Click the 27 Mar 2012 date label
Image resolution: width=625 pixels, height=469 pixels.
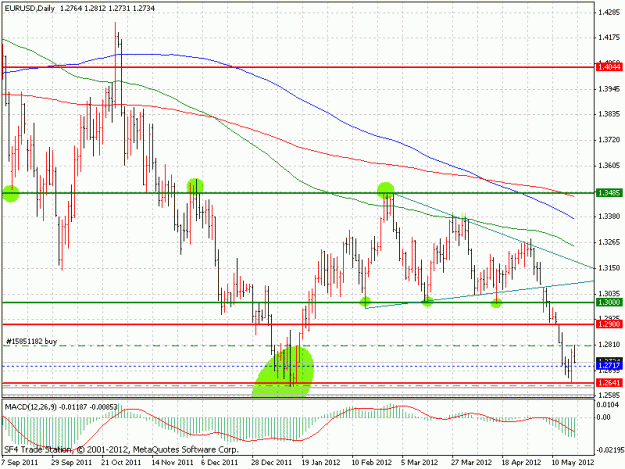coord(472,463)
